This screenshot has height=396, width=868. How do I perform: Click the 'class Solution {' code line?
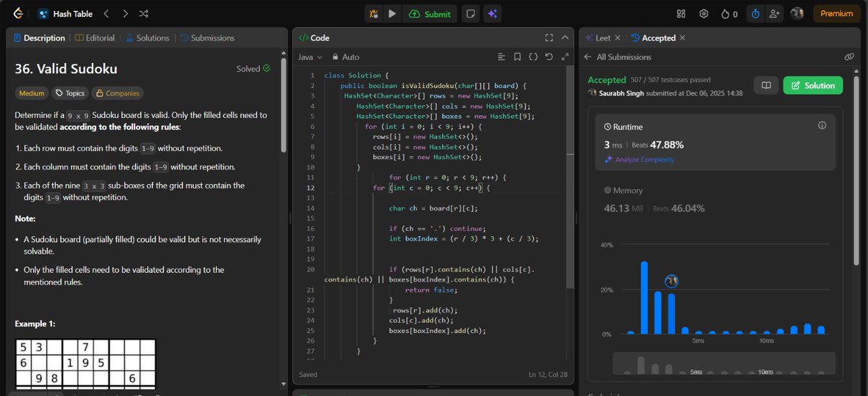357,75
